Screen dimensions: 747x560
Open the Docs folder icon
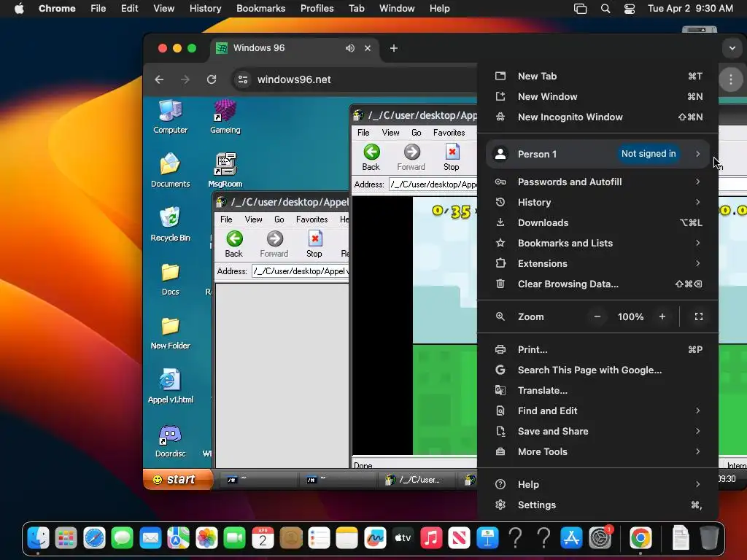[170, 279]
